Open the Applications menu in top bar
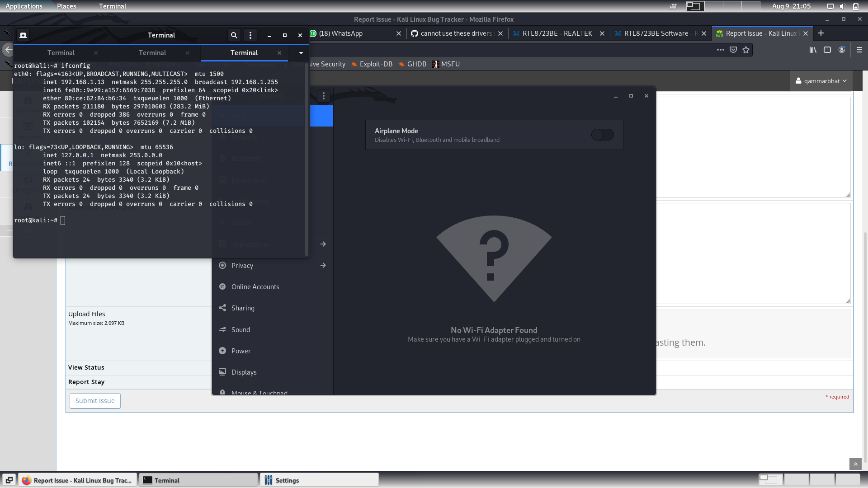The height and width of the screenshot is (488, 868). [x=24, y=6]
